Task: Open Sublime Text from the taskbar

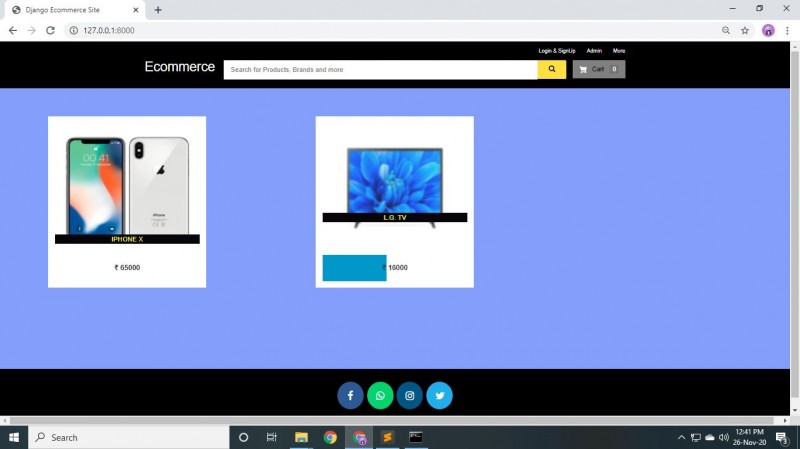Action: (387, 437)
